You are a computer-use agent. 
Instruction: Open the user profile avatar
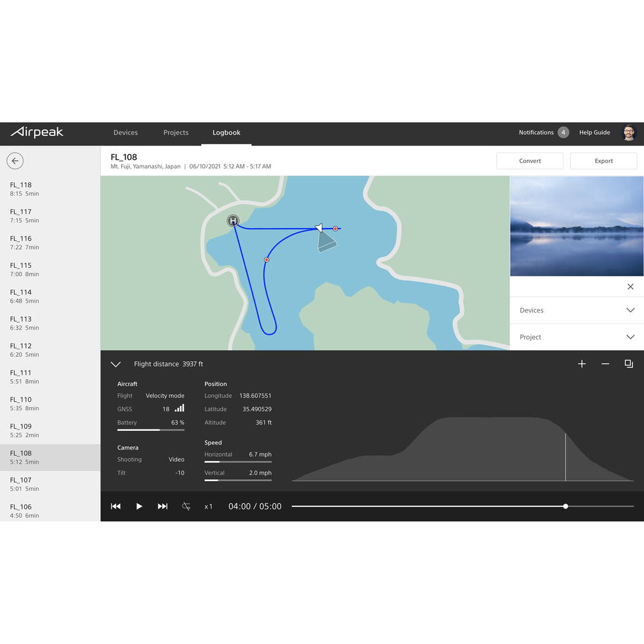coord(629,133)
